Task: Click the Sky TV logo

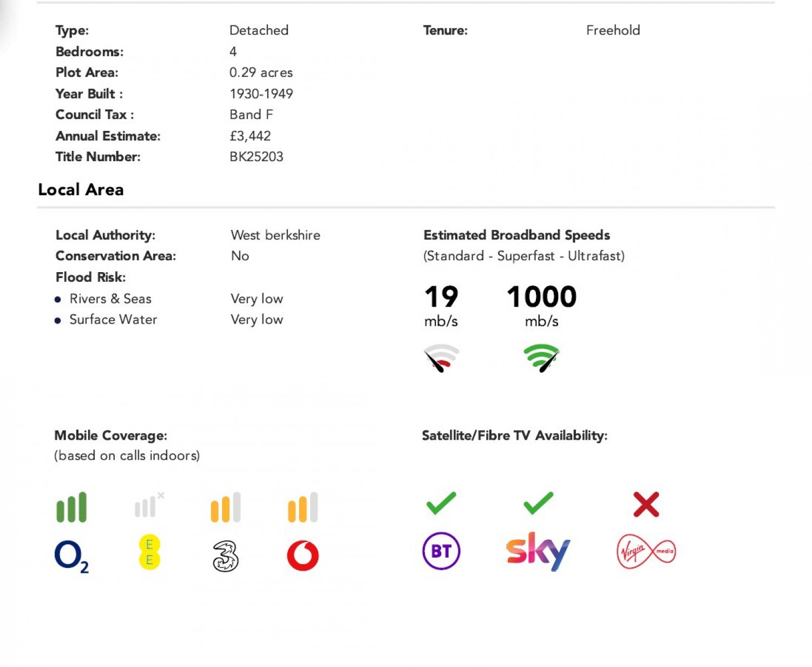Action: pyautogui.click(x=538, y=551)
